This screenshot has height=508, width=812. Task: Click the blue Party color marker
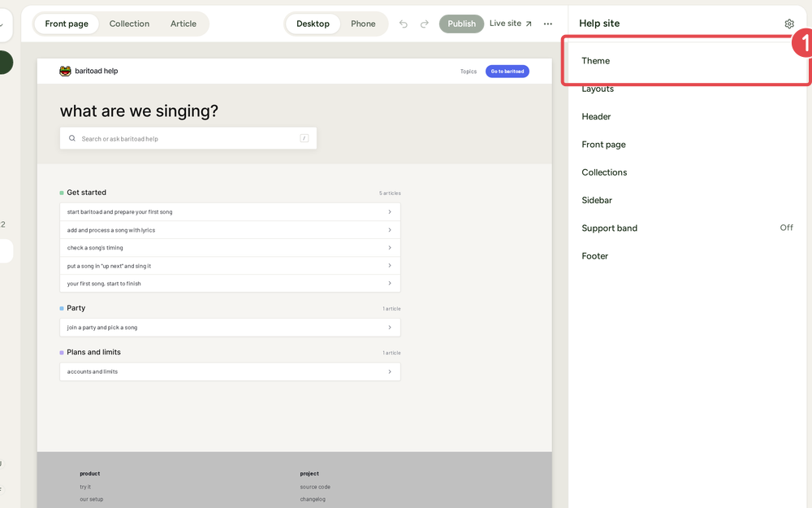coord(62,308)
